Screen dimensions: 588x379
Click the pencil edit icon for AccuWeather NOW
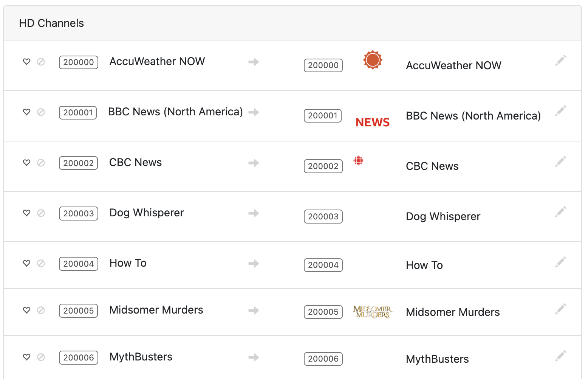[560, 61]
